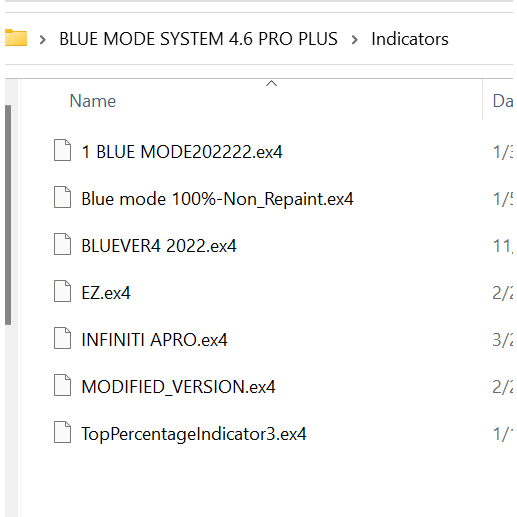Click file icon next to EZ.ex4
This screenshot has width=517, height=517.
62,291
